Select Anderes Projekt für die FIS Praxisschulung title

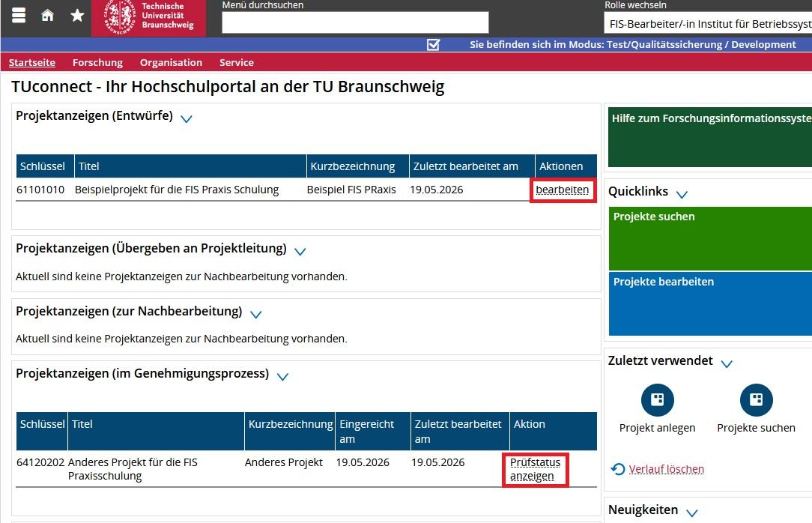133,469
